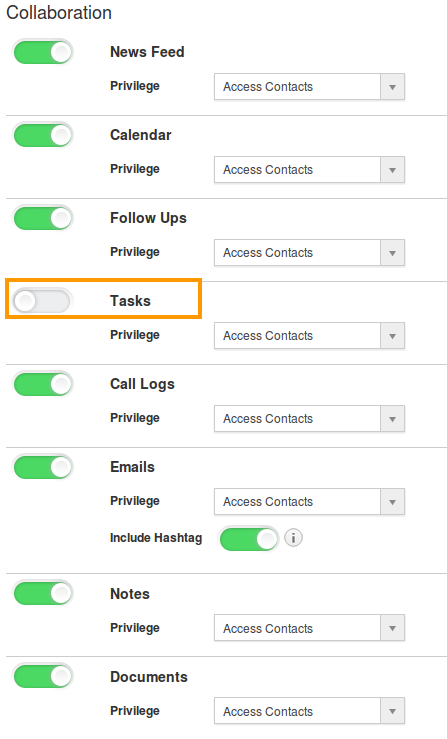Disable the Documents toggle
This screenshot has width=447, height=739.
tap(43, 676)
